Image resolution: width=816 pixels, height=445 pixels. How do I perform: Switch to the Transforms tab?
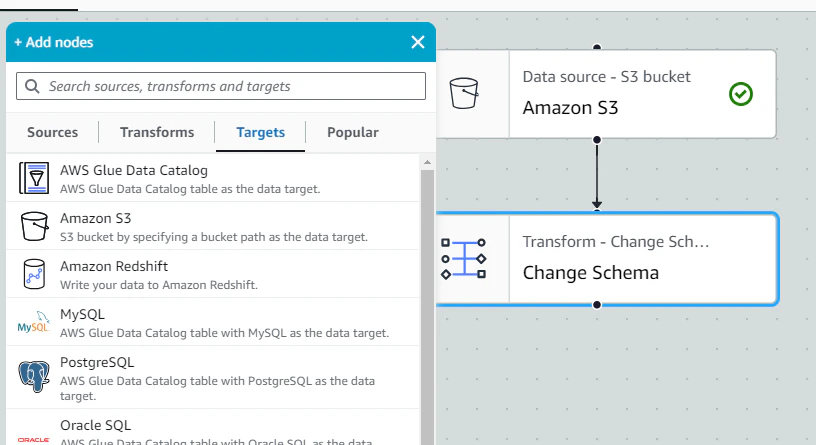click(x=157, y=132)
